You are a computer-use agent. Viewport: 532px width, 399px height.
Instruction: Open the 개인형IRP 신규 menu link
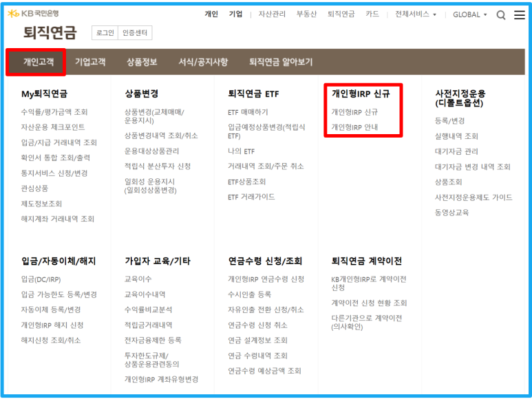(354, 112)
